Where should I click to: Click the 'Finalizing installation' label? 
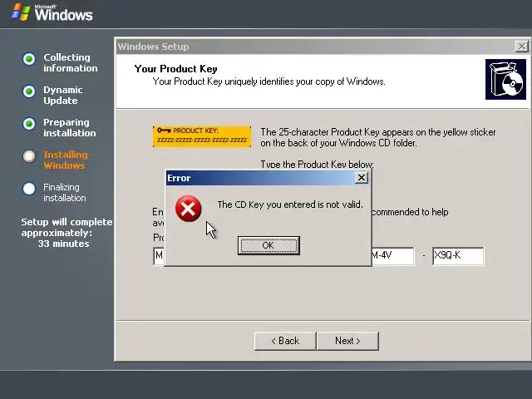click(65, 192)
